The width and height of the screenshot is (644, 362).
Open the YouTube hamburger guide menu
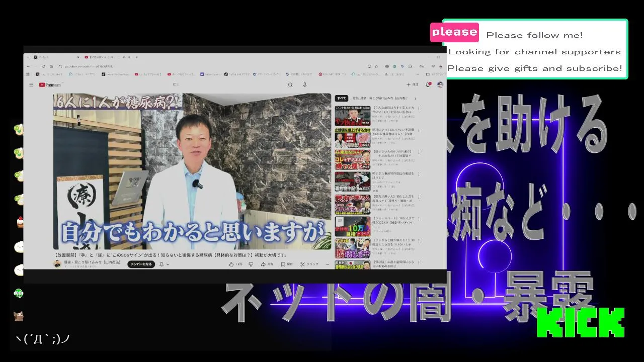(31, 85)
